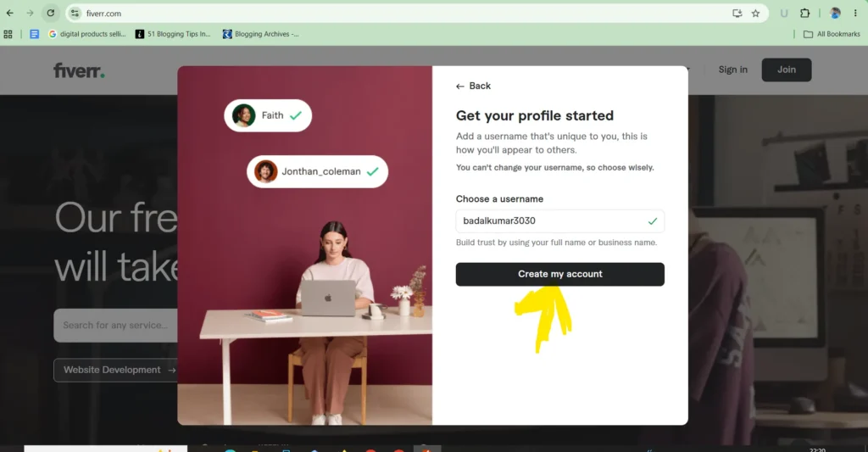The height and width of the screenshot is (452, 868).
Task: Open the apps grid in bookmarks bar
Action: tap(8, 34)
